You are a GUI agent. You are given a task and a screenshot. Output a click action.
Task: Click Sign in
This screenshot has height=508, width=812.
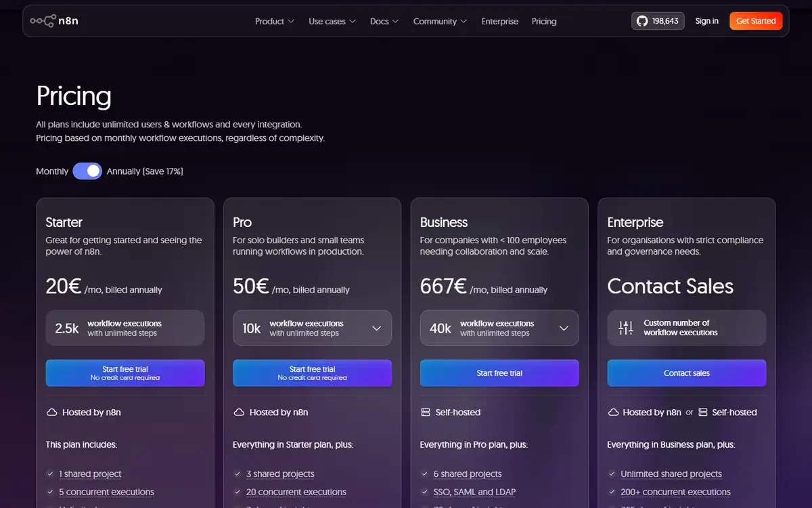(x=707, y=21)
